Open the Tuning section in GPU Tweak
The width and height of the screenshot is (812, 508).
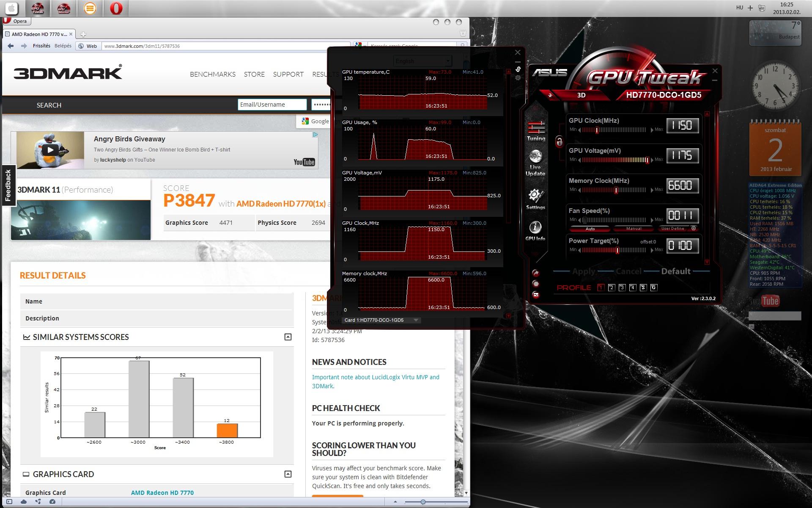tap(536, 131)
